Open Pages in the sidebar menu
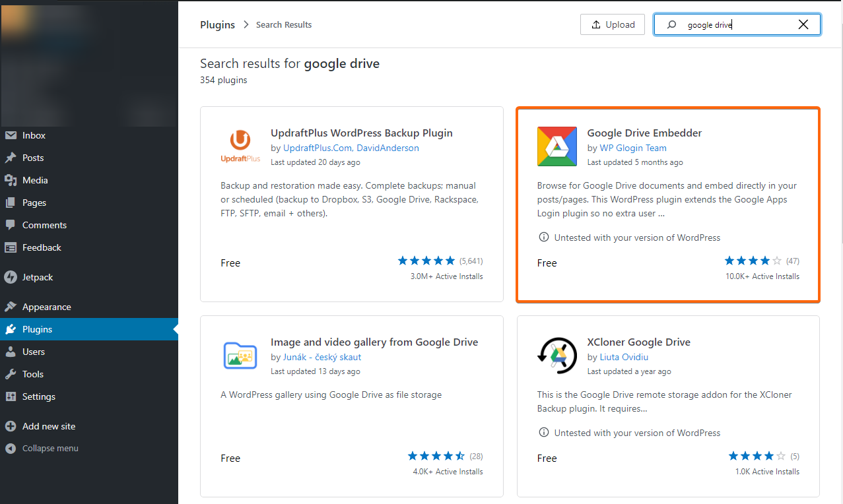Image resolution: width=843 pixels, height=504 pixels. tap(89, 203)
